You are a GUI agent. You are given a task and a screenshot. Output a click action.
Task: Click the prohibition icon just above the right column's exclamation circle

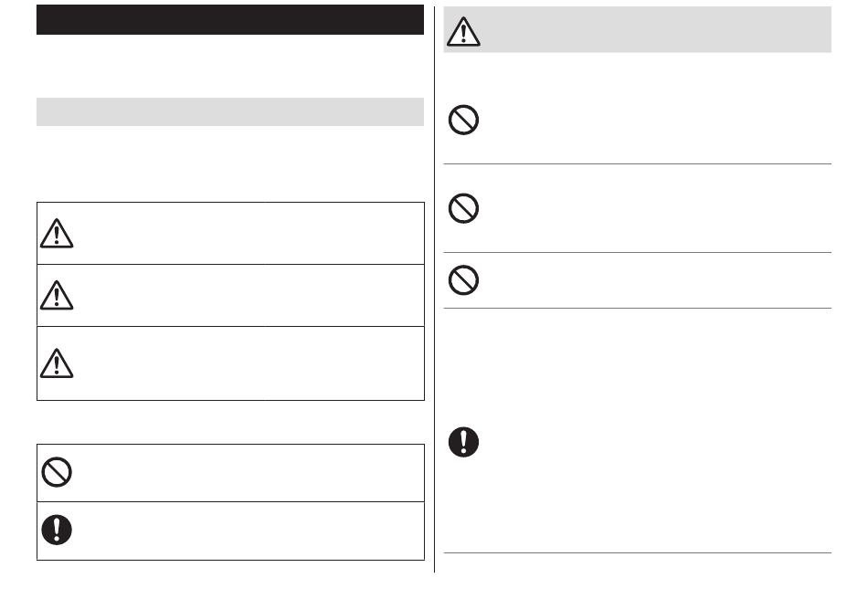[463, 280]
